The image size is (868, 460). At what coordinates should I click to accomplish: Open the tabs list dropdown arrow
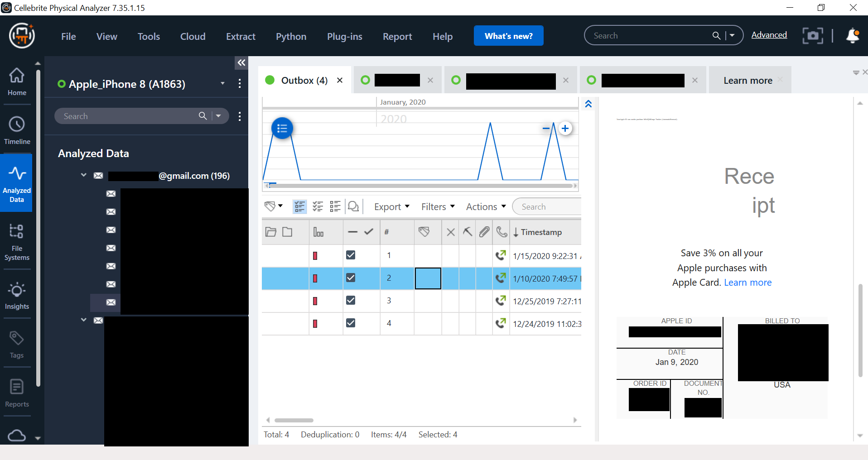click(856, 72)
